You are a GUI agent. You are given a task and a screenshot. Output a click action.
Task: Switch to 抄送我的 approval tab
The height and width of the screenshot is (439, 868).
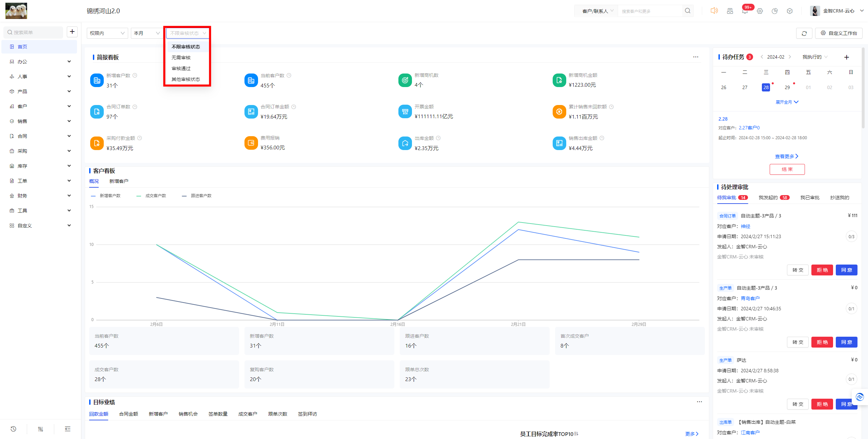coord(840,197)
